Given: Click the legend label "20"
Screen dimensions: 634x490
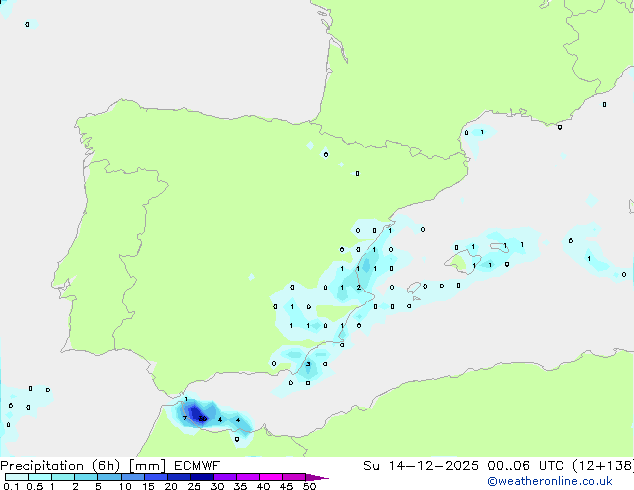Looking at the screenshot, I should pos(171,486).
